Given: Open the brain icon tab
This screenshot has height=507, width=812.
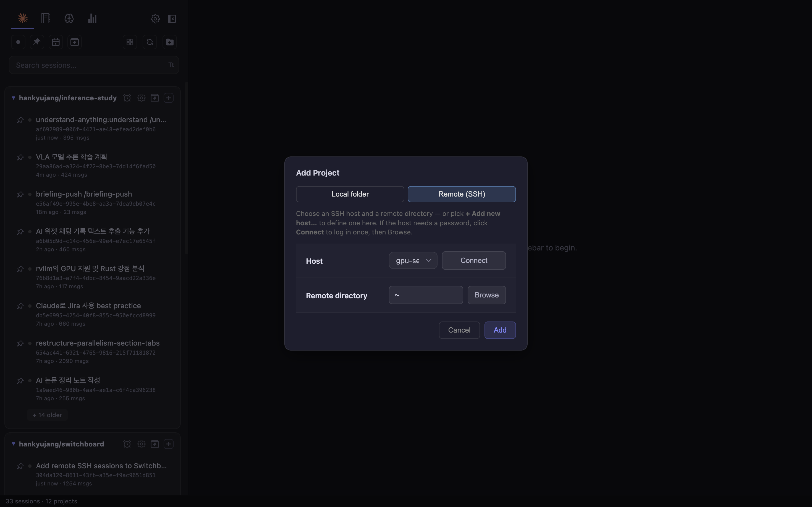Looking at the screenshot, I should tap(69, 18).
